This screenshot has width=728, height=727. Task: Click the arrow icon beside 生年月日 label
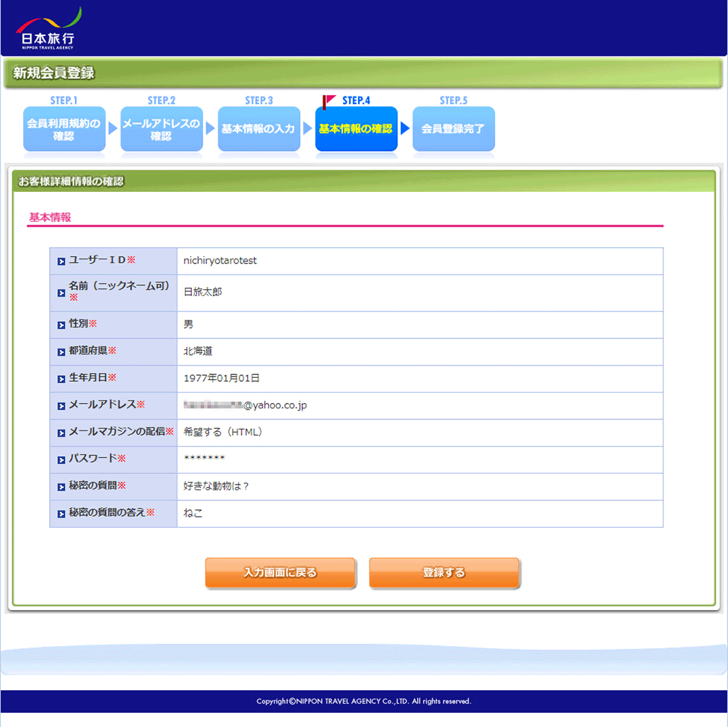(61, 378)
